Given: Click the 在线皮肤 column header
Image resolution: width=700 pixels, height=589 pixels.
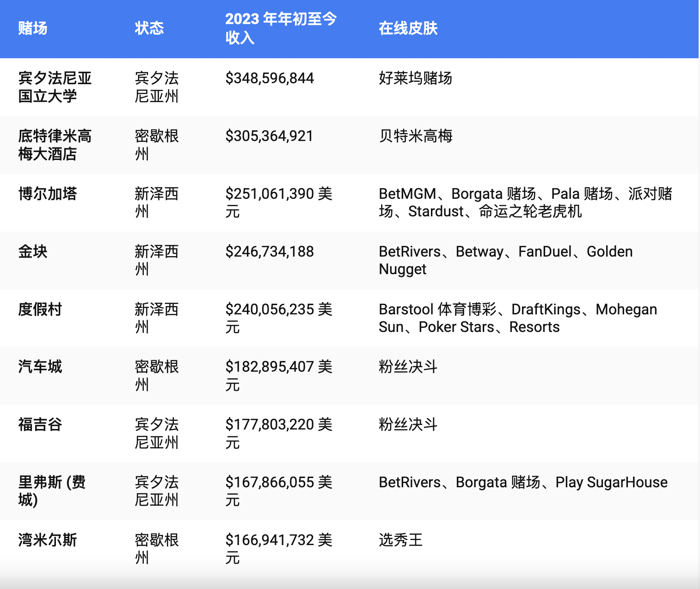Looking at the screenshot, I should click(x=408, y=28).
